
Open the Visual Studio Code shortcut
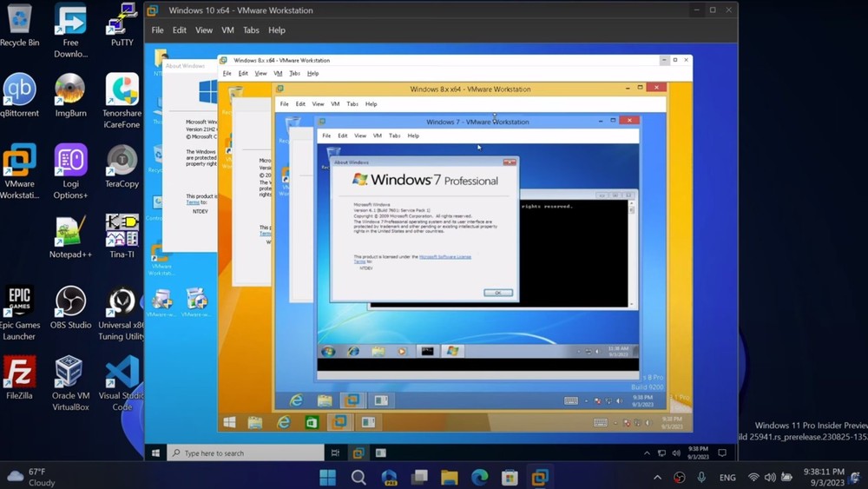pos(122,372)
